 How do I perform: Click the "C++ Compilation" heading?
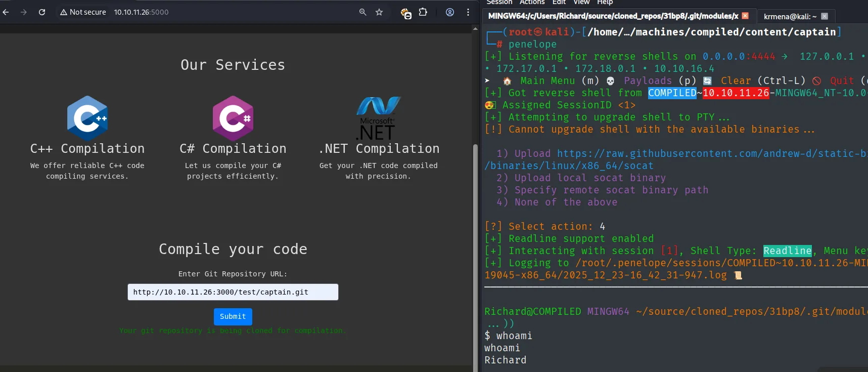87,148
